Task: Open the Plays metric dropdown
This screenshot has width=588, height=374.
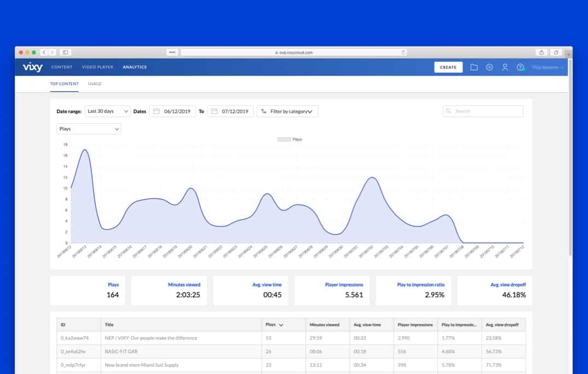Action: tap(89, 129)
